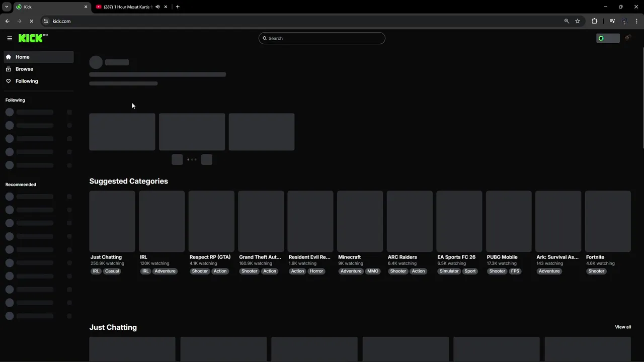644x362 pixels.
Task: Go to Home in the sidebar
Action: 39,57
